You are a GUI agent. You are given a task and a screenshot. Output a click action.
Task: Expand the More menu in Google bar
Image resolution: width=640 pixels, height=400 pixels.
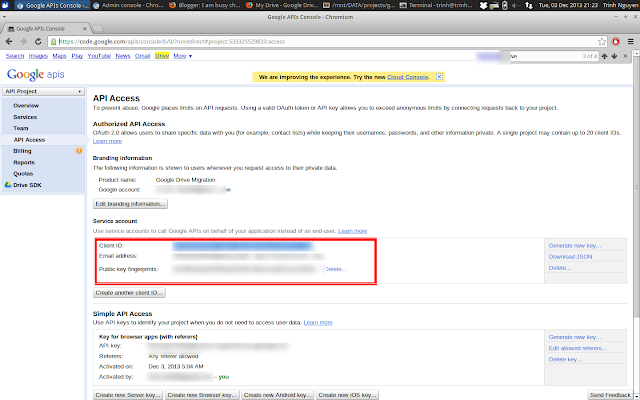[182, 56]
